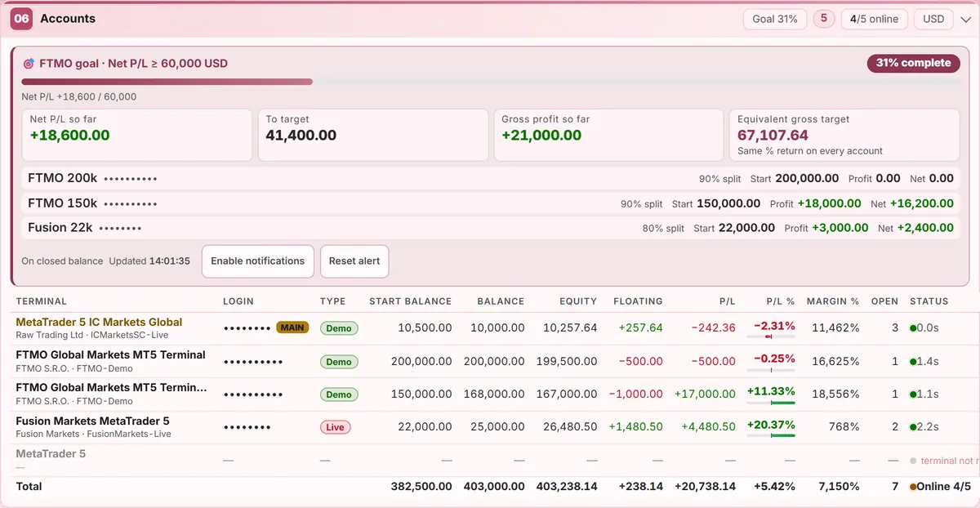Click the Live badge on Fusion Markets row

coord(336,427)
